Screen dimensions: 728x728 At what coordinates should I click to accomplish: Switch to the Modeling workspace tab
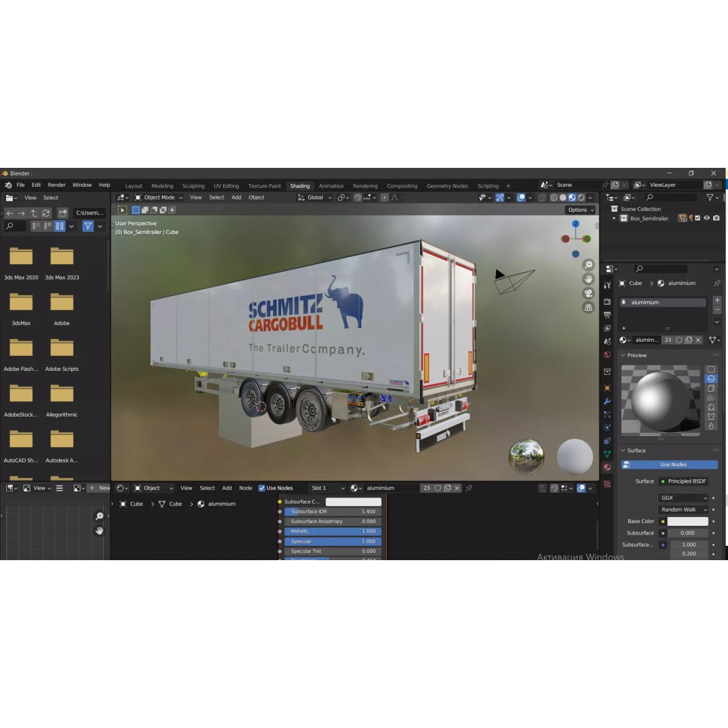coord(162,186)
